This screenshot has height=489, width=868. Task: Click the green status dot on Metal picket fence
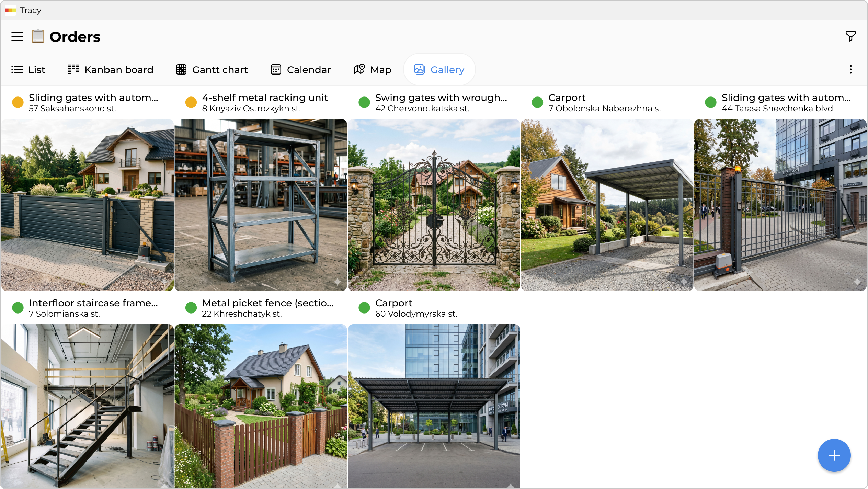click(191, 307)
